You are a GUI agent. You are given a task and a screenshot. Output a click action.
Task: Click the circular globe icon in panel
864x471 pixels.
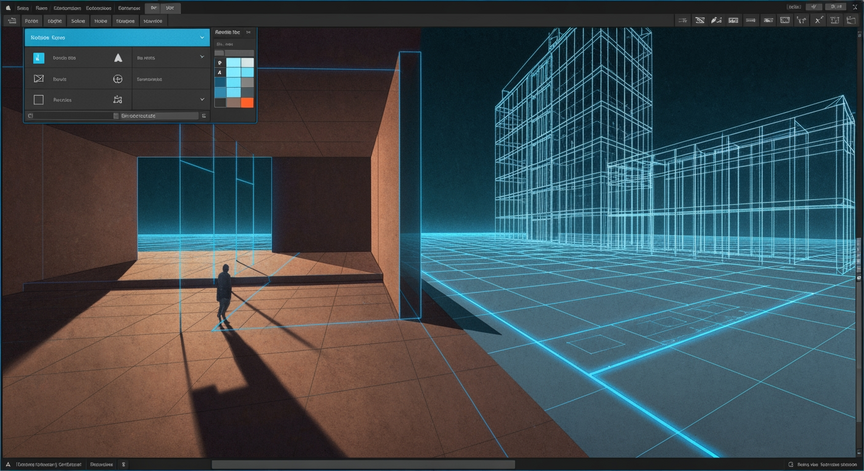pyautogui.click(x=118, y=79)
